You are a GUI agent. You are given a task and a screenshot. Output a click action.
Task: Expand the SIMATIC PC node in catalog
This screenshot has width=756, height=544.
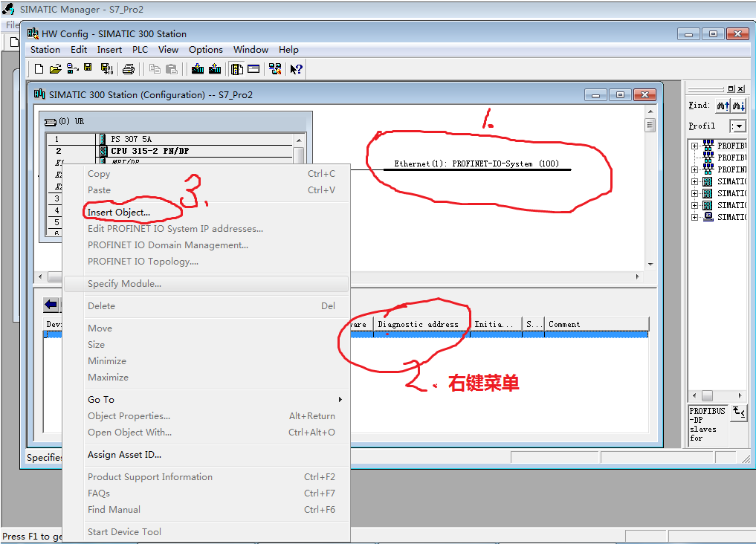[695, 216]
